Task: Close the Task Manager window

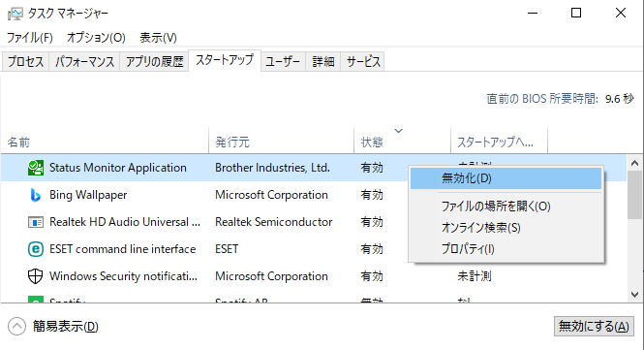Action: click(x=621, y=14)
